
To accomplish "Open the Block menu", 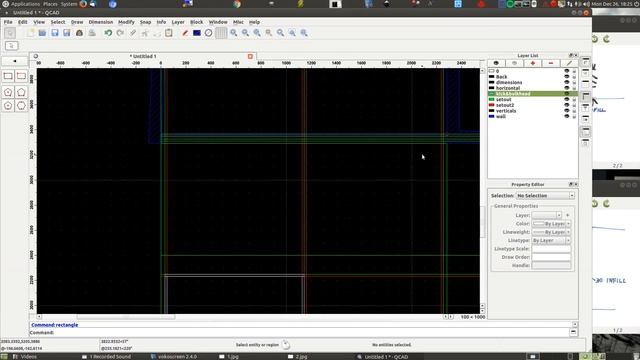I will coord(197,22).
